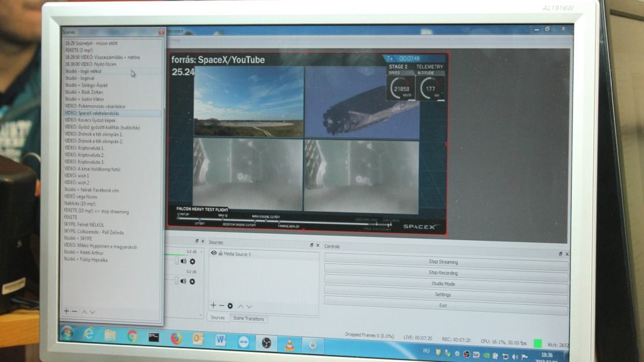Adjust the lower mixer volume slider handle
This screenshot has width=644, height=362.
(x=177, y=281)
